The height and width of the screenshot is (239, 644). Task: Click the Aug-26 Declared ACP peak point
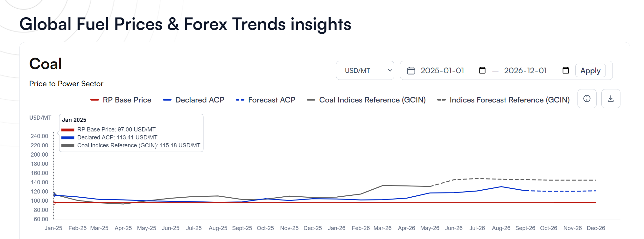pyautogui.click(x=501, y=187)
